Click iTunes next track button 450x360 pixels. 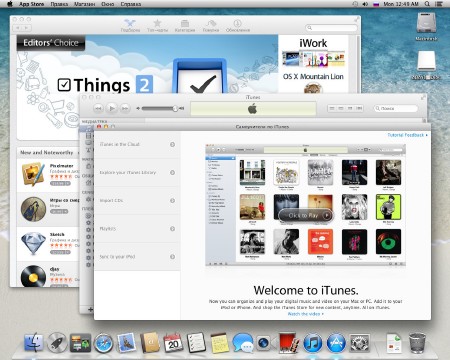pyautogui.click(x=125, y=108)
